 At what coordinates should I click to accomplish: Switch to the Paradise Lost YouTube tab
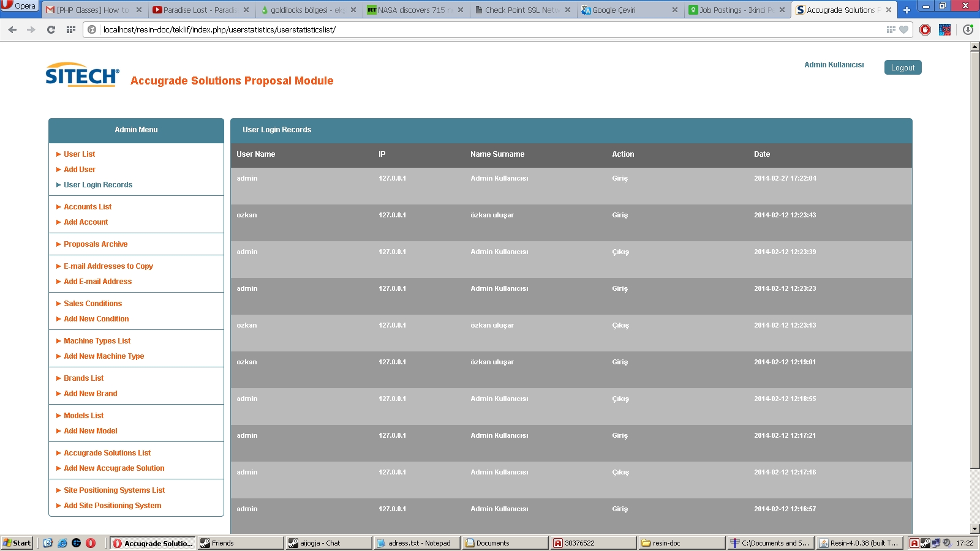tap(200, 10)
